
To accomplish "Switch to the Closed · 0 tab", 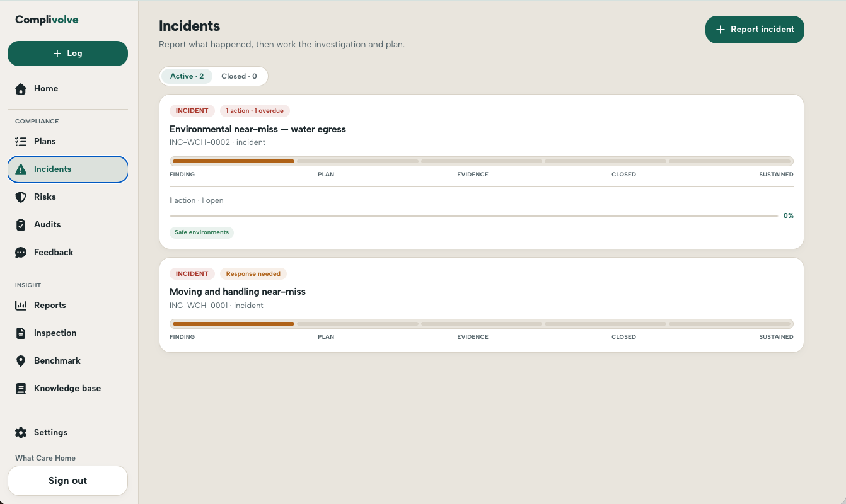I will click(x=239, y=76).
